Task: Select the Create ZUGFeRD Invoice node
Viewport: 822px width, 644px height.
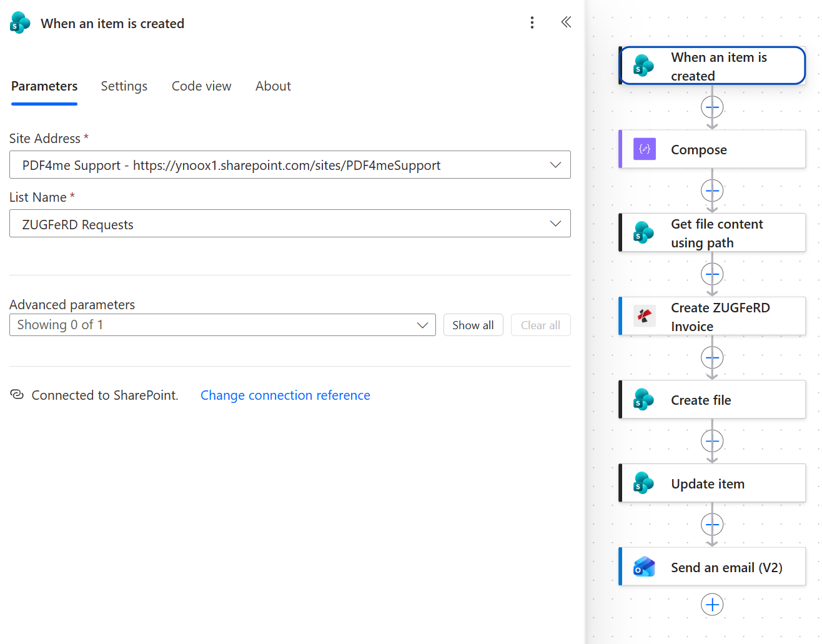Action: (x=712, y=316)
